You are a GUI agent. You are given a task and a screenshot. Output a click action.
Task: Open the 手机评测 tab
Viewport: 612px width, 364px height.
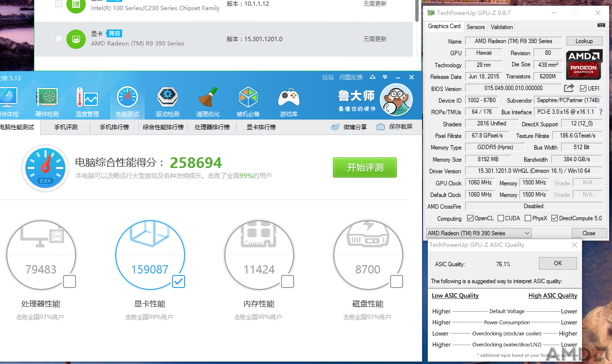[66, 127]
